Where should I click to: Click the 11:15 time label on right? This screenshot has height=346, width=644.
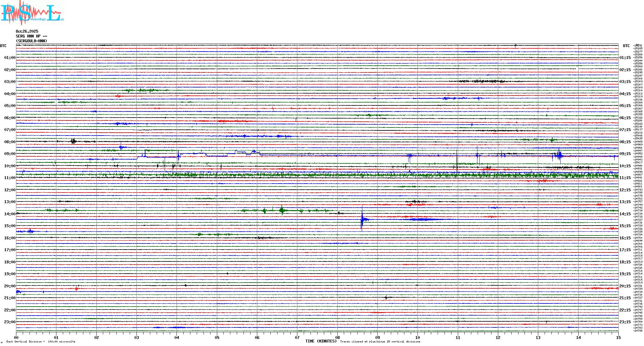coord(625,178)
